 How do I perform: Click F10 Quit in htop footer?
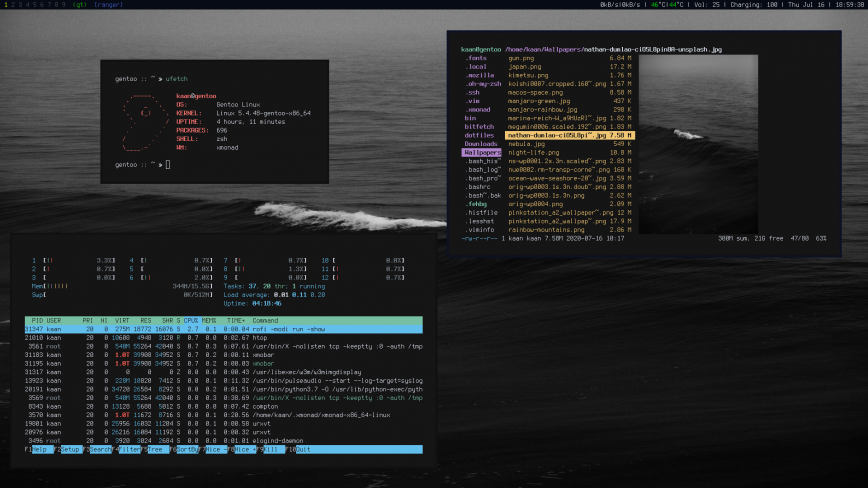click(x=299, y=449)
